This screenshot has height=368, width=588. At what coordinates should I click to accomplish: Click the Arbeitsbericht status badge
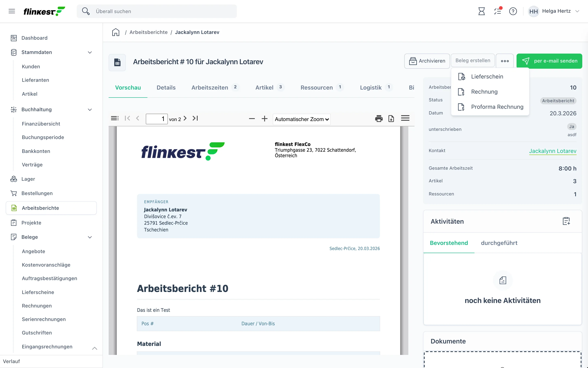click(558, 101)
